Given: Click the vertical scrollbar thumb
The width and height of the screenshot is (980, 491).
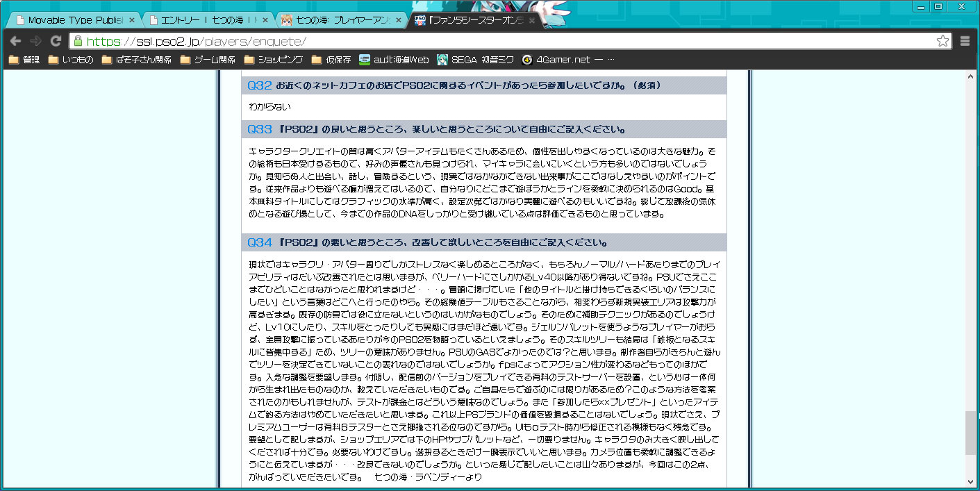Looking at the screenshot, I should pos(971,433).
